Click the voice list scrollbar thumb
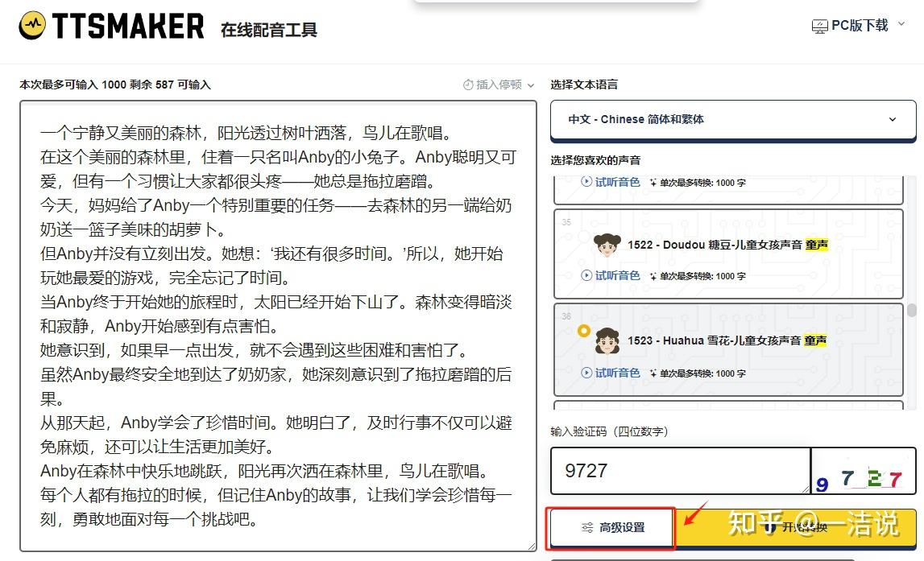 911,311
